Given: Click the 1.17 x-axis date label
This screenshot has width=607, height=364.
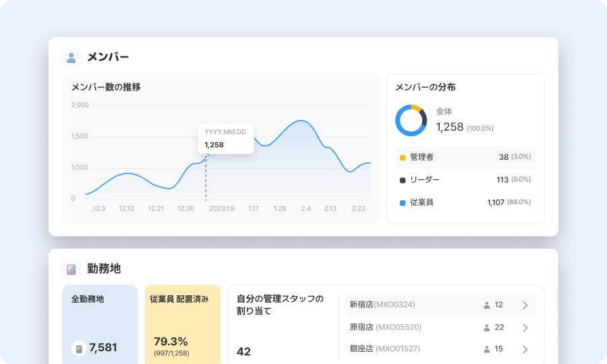Looking at the screenshot, I should click(x=254, y=208).
